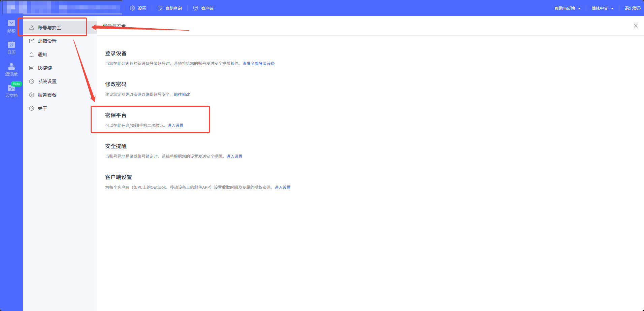644x311 pixels.
Task: Click the 设置 label in the top bar
Action: click(x=142, y=8)
